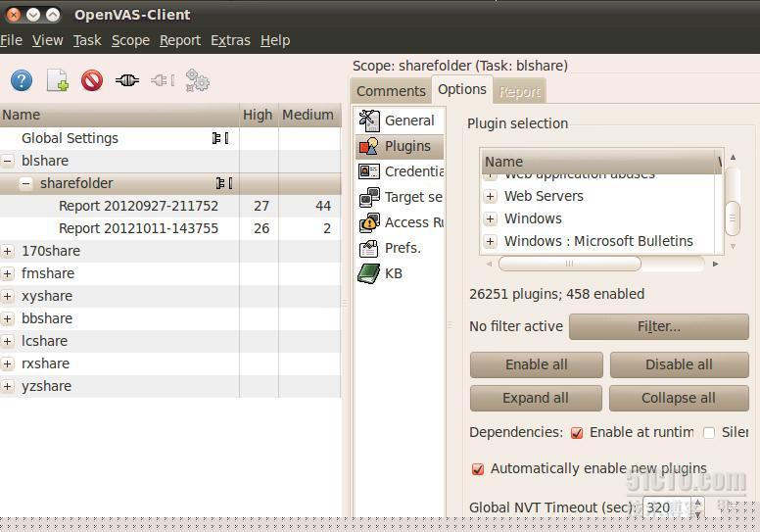This screenshot has height=532, width=760.
Task: Click the Global NVT Timeout input field
Action: point(668,508)
